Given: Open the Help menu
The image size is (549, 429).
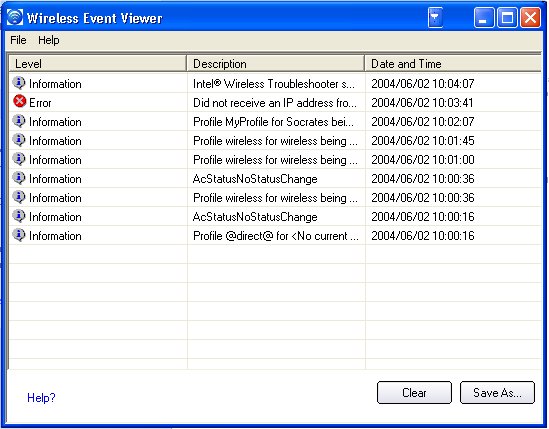Looking at the screenshot, I should pyautogui.click(x=49, y=40).
